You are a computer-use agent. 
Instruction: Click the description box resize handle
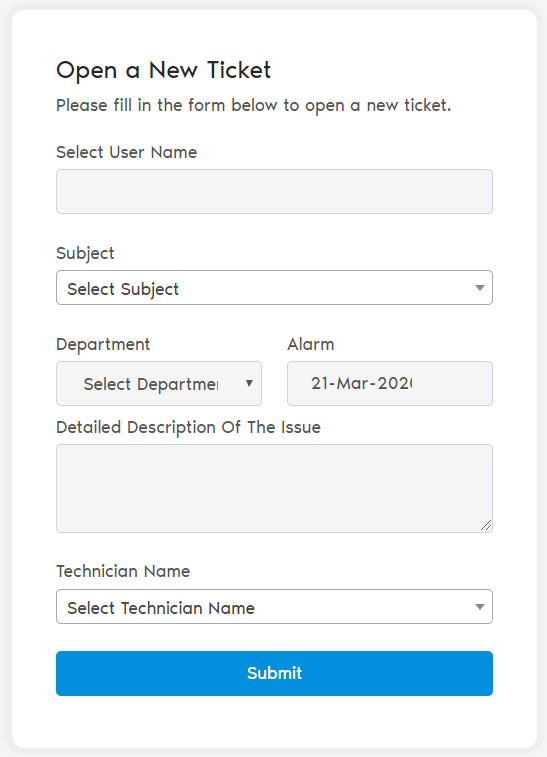pos(486,526)
